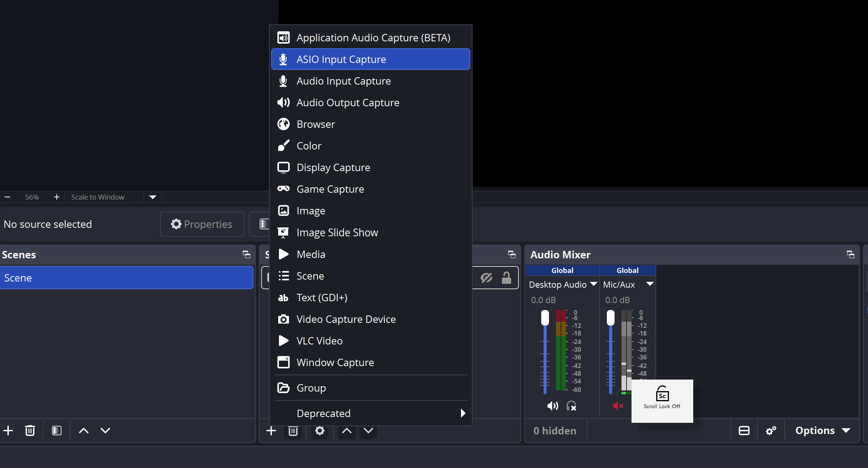
Task: Pop out the Audio Mixer dock
Action: tap(850, 254)
